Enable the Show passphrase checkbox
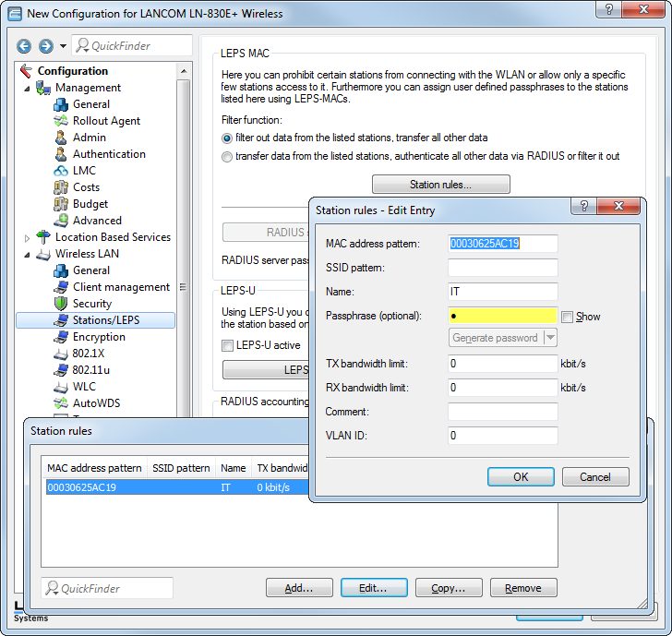The height and width of the screenshot is (636, 672). pos(568,317)
